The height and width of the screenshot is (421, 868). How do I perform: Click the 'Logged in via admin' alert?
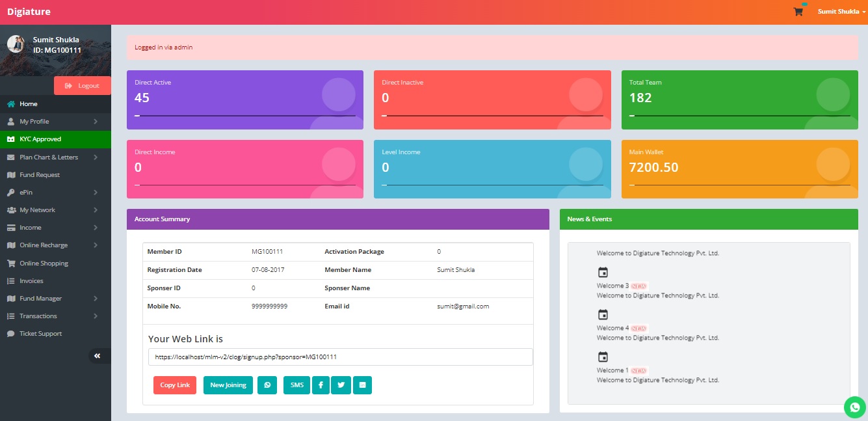click(x=492, y=48)
